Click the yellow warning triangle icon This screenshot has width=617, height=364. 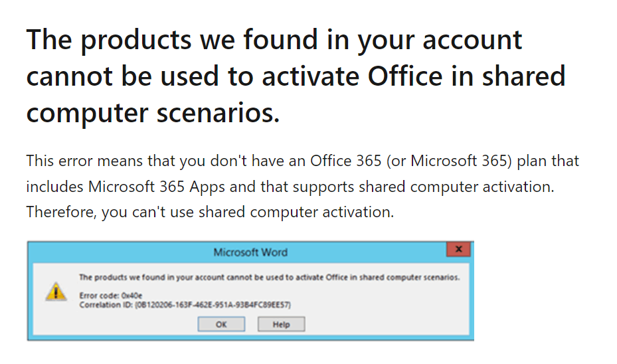56,292
